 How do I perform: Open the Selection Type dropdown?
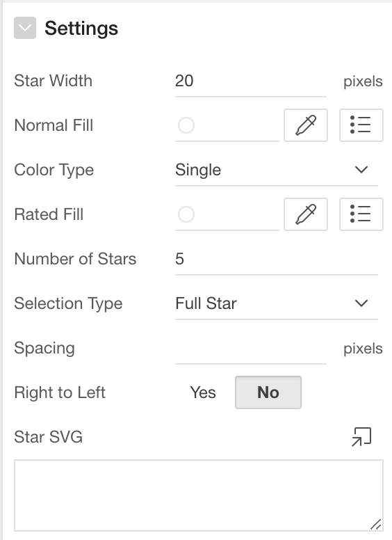[x=277, y=303]
